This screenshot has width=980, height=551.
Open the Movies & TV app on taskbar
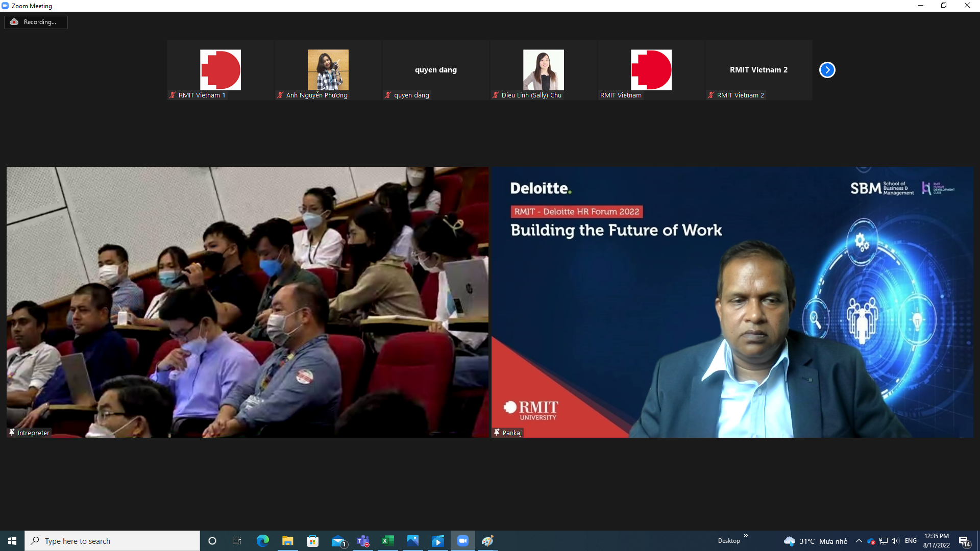[x=438, y=541]
